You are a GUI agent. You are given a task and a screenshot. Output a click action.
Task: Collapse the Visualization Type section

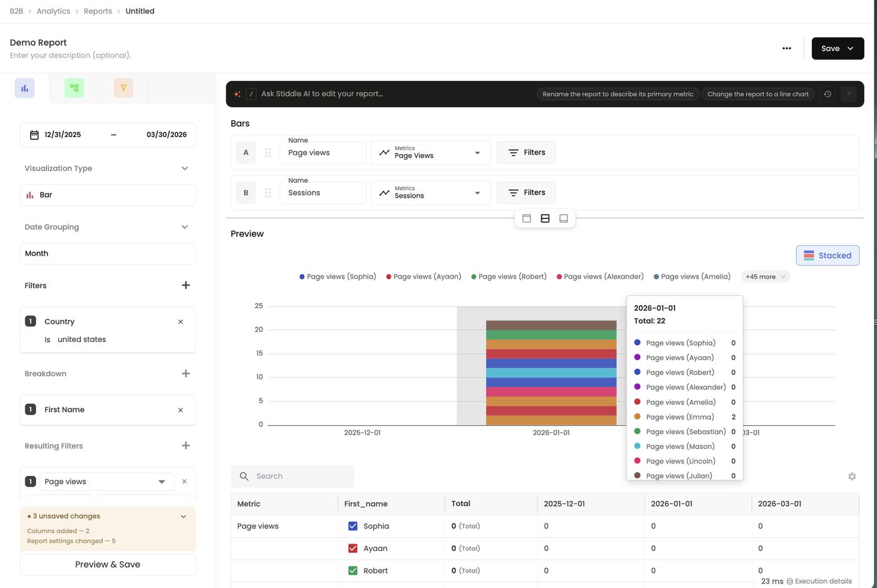pyautogui.click(x=185, y=168)
